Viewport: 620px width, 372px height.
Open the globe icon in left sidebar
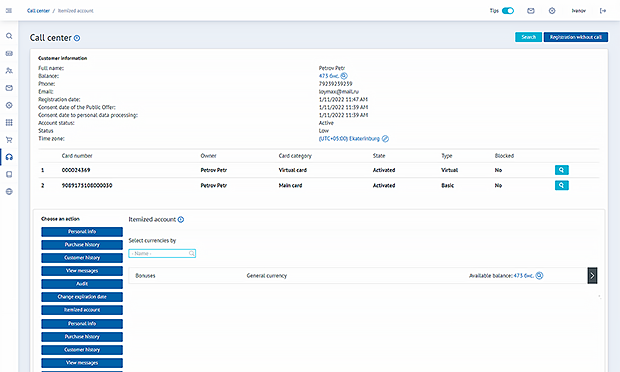point(9,192)
